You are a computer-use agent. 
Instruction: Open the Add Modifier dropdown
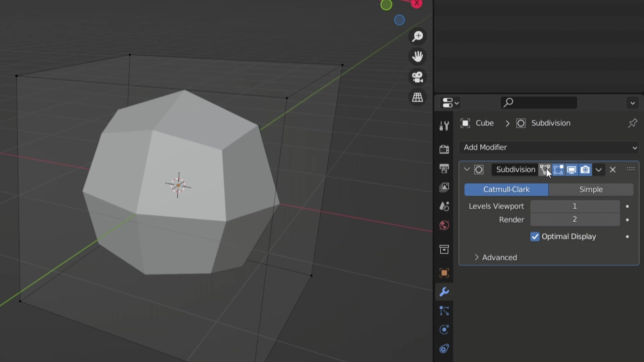click(549, 147)
